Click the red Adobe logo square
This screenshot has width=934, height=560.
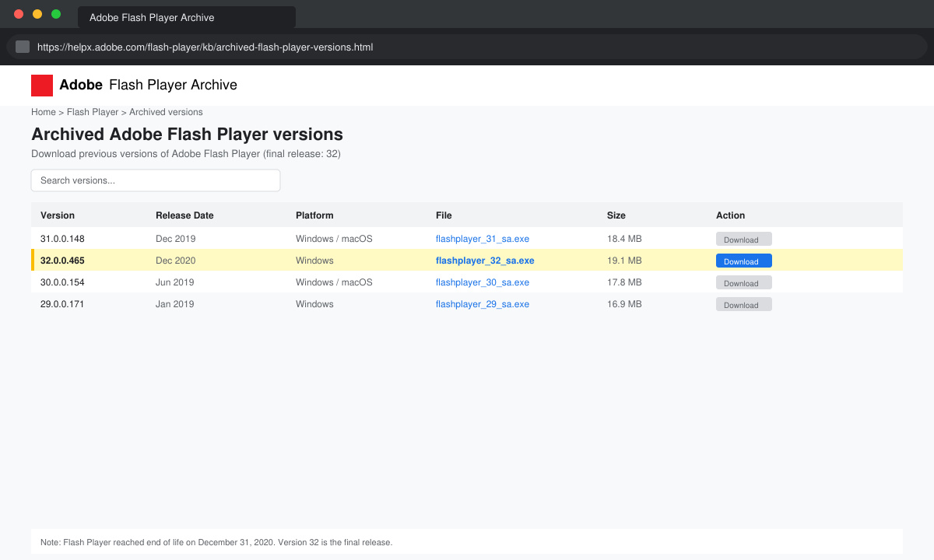coord(42,86)
